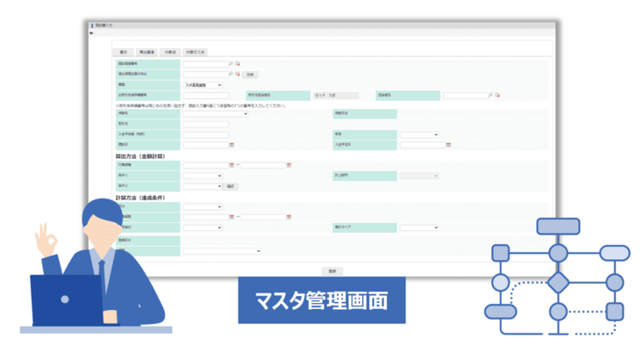Open the 条件1 dropdown
Image resolution: width=644 pixels, height=353 pixels.
(203, 176)
